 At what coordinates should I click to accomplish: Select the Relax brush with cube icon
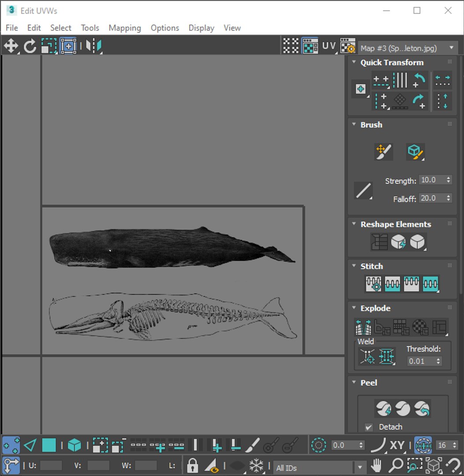[415, 152]
